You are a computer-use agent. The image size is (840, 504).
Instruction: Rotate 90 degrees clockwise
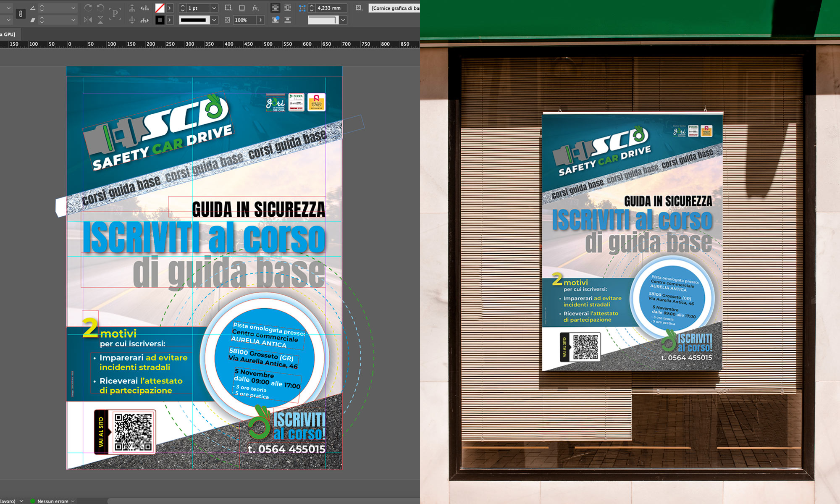(88, 8)
